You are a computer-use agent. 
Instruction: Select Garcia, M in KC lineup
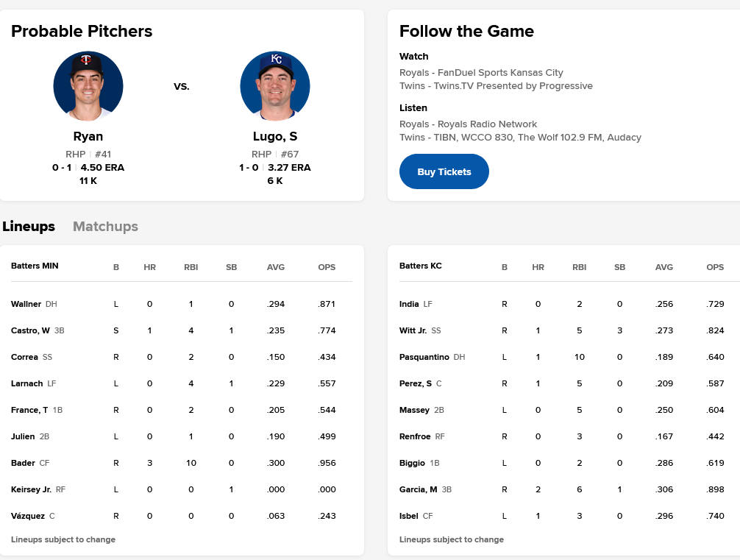419,489
